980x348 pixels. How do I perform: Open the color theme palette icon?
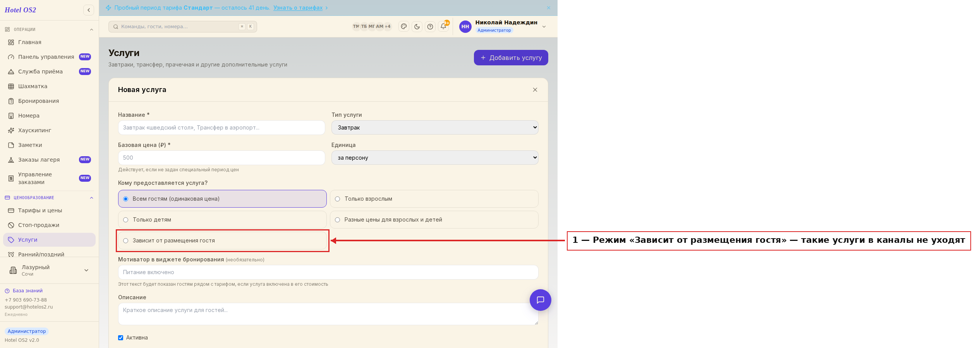[x=404, y=27]
